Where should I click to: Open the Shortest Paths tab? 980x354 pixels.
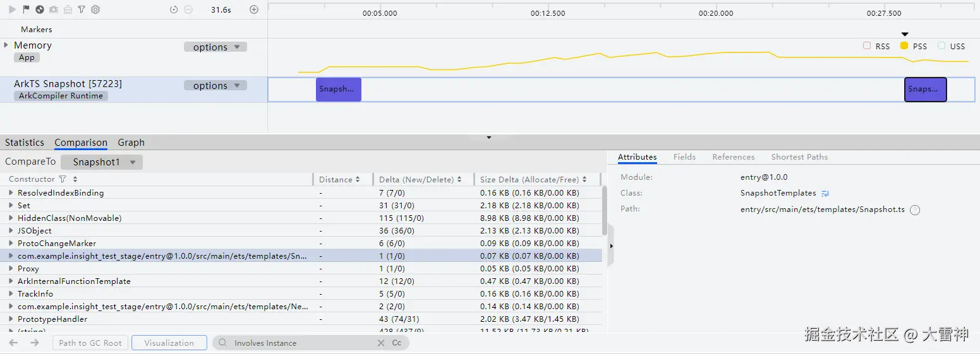pos(799,157)
